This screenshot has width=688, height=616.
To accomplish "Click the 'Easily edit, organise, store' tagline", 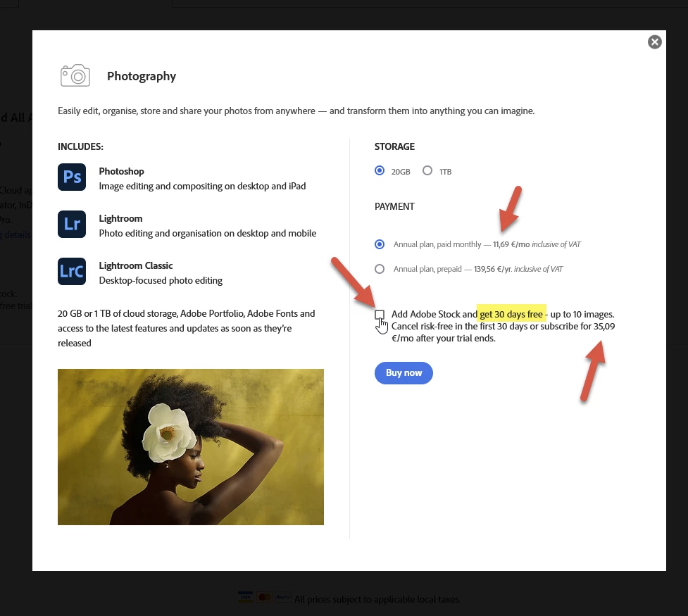I will (296, 111).
